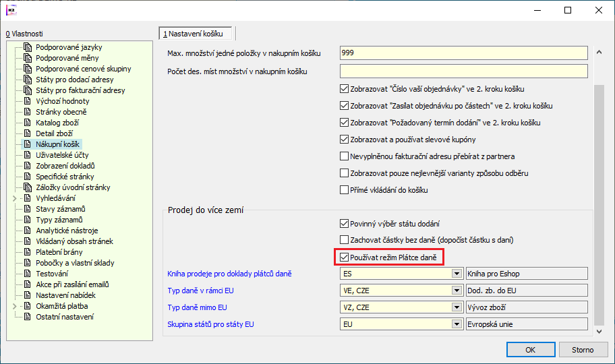Open the Skupina států pro státy EU dropdown

point(457,324)
